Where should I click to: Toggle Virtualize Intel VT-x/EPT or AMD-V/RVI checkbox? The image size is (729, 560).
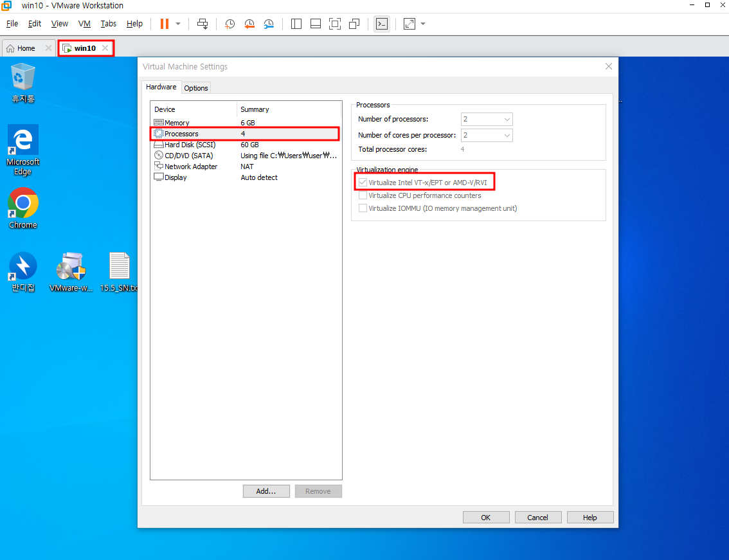[x=363, y=183]
